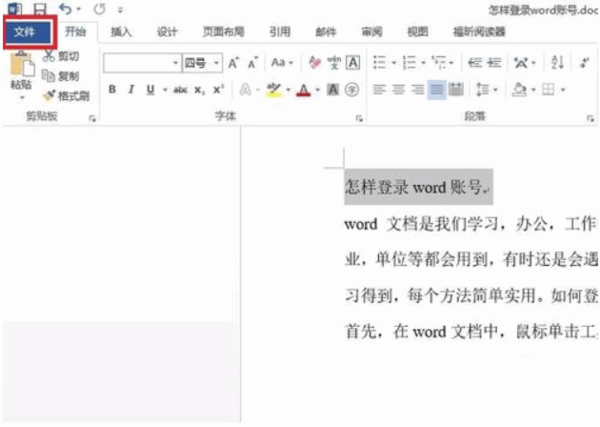
Task: Open the line spacing dropdown
Action: click(486, 90)
